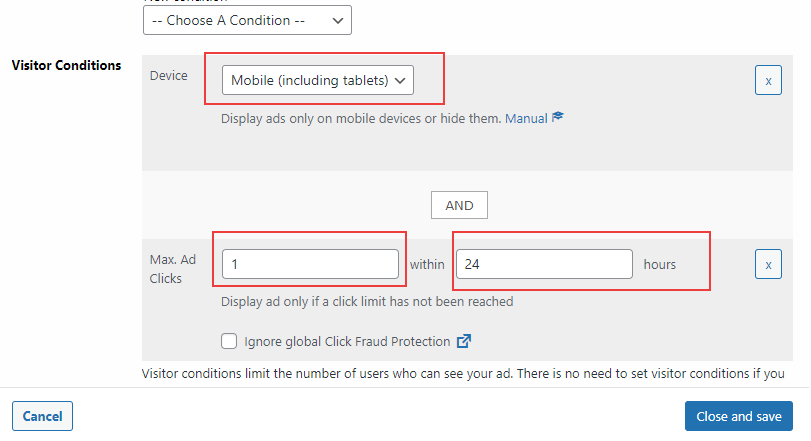This screenshot has height=441, width=811.
Task: Expand the Device 'Mobile (including tablets)' dropdown
Action: (318, 80)
